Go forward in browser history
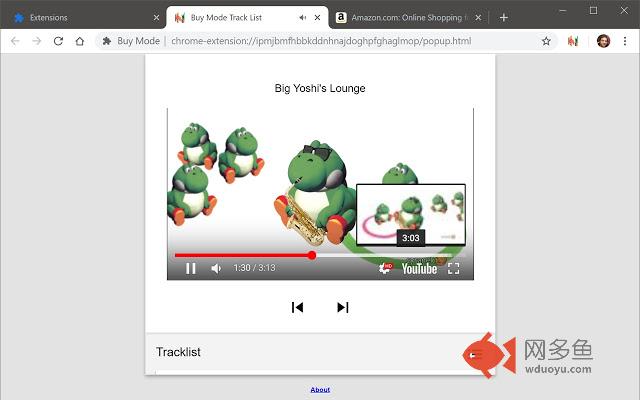Image resolution: width=640 pixels, height=400 pixels. [x=37, y=41]
